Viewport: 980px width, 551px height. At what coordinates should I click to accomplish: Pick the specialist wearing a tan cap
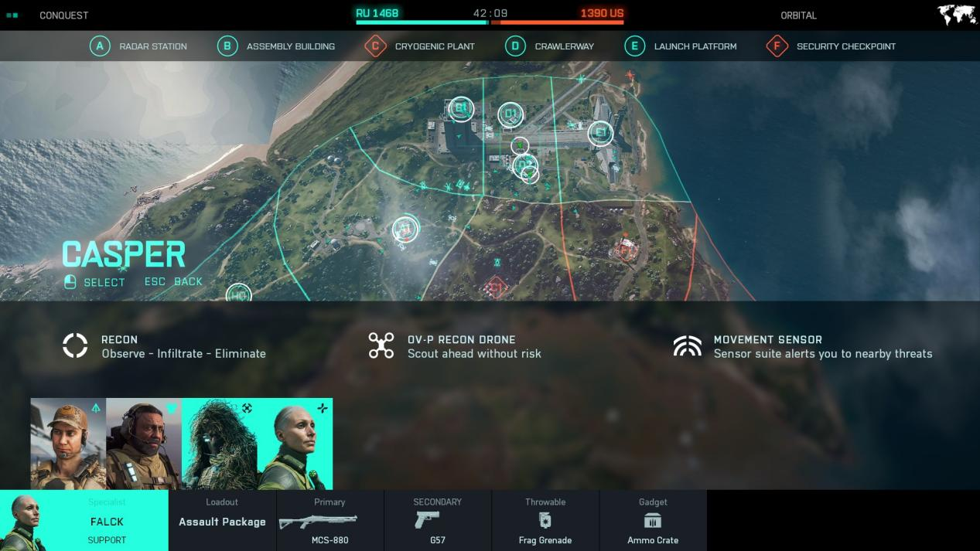click(x=68, y=444)
